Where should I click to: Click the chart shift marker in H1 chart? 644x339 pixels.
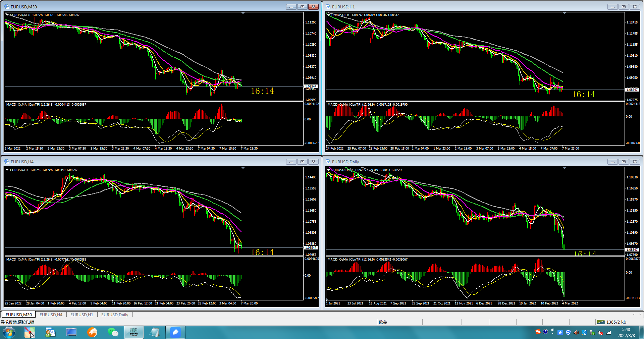[565, 13]
